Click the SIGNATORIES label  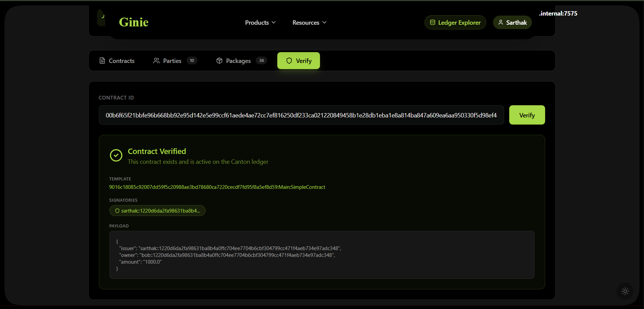pyautogui.click(x=123, y=200)
